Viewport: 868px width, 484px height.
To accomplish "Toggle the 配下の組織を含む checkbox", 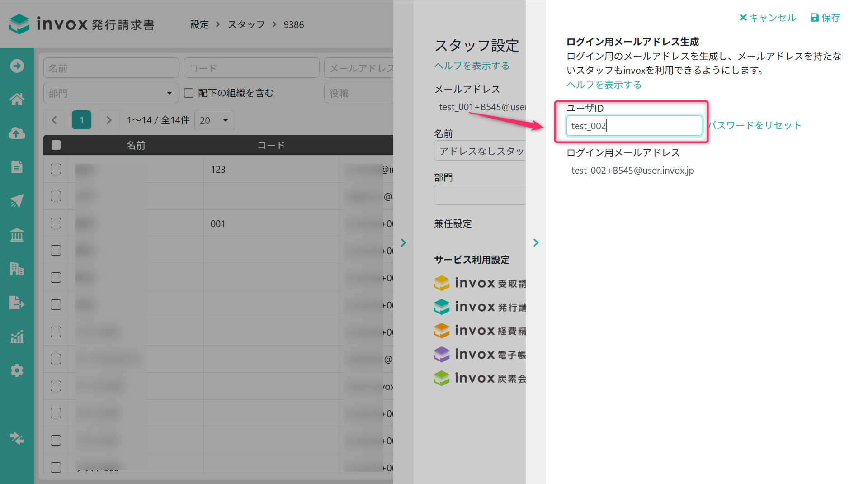I will pyautogui.click(x=189, y=93).
